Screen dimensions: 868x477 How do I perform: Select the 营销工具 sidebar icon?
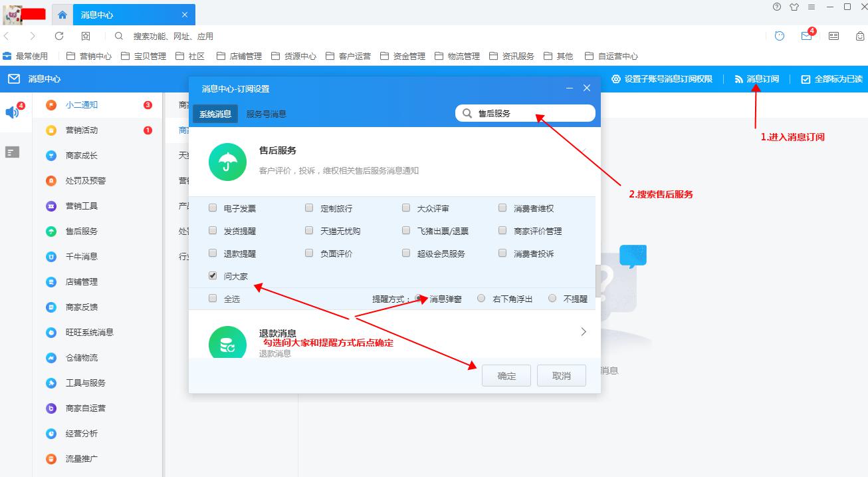[x=51, y=206]
